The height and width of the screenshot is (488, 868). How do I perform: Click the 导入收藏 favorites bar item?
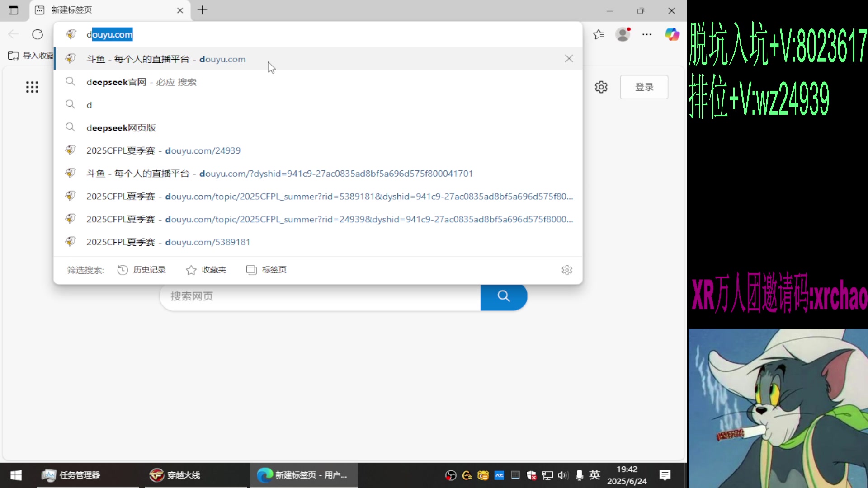click(x=31, y=56)
